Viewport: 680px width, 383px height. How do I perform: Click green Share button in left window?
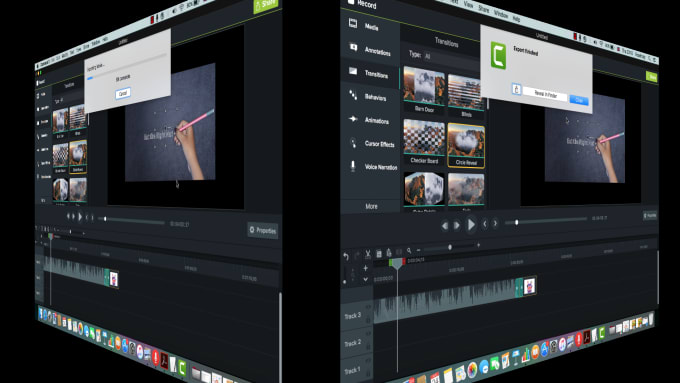pyautogui.click(x=265, y=5)
